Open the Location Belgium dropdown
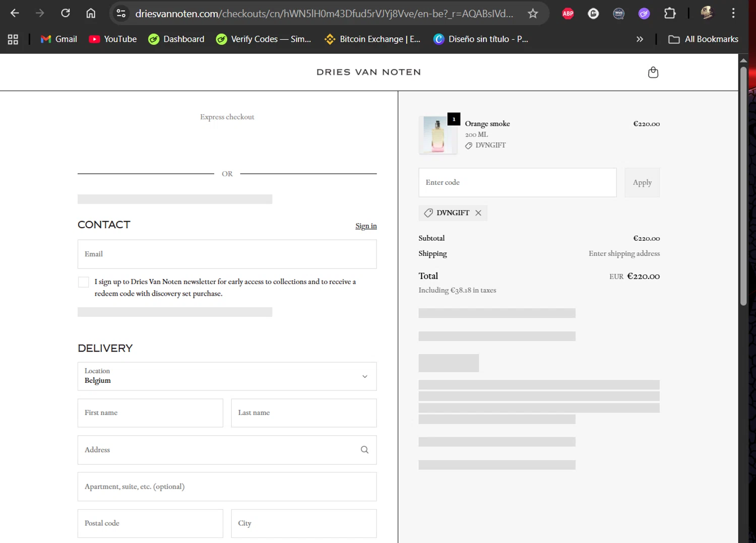The height and width of the screenshot is (543, 756). 227,376
